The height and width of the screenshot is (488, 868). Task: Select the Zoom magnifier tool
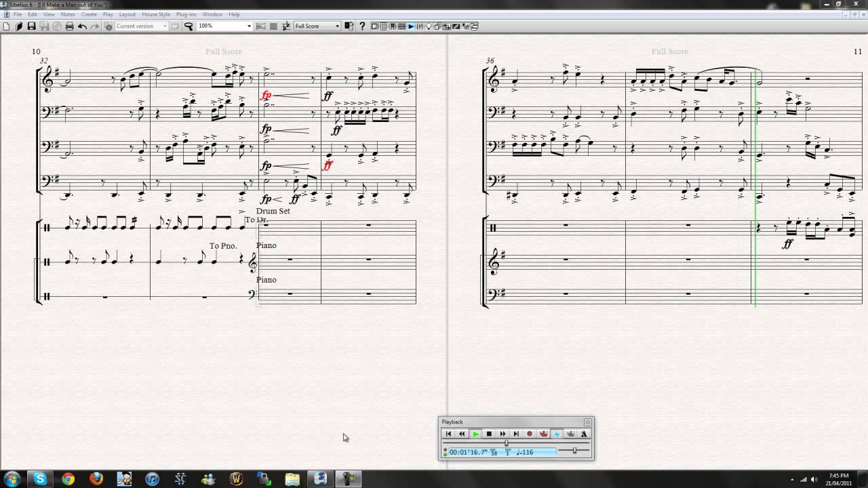[x=189, y=26]
